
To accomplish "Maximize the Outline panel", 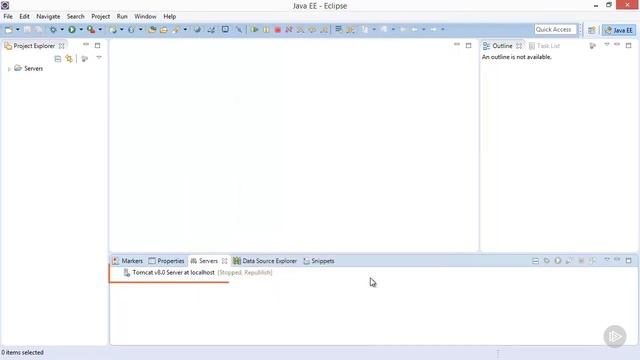I will coord(629,45).
